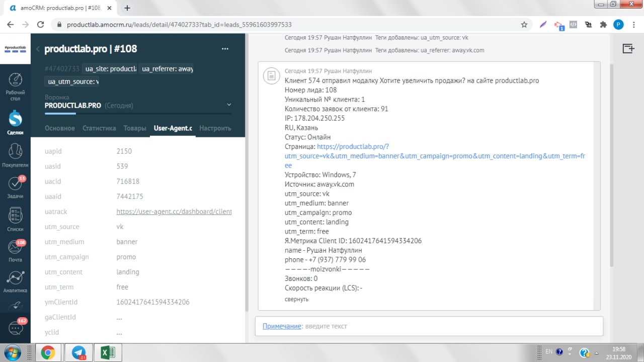Click the lead title productlab.pro | #108
This screenshot has width=644, height=362.
91,49
